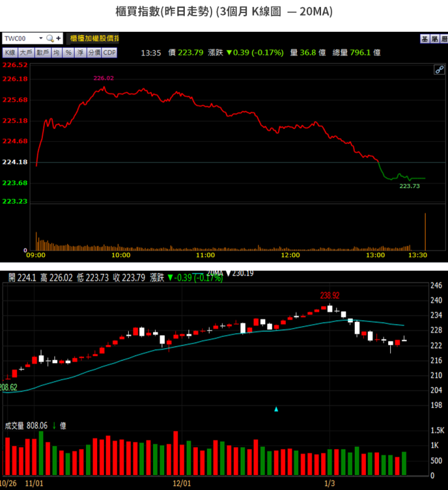This screenshot has width=448, height=490.
Task: Open the 散戶 tab
Action: tap(42, 53)
